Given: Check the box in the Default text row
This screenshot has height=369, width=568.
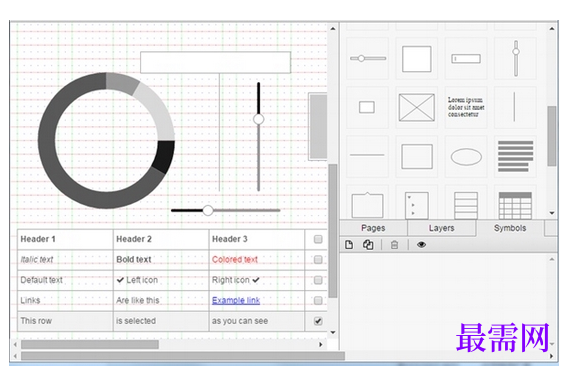Looking at the screenshot, I should 318,280.
